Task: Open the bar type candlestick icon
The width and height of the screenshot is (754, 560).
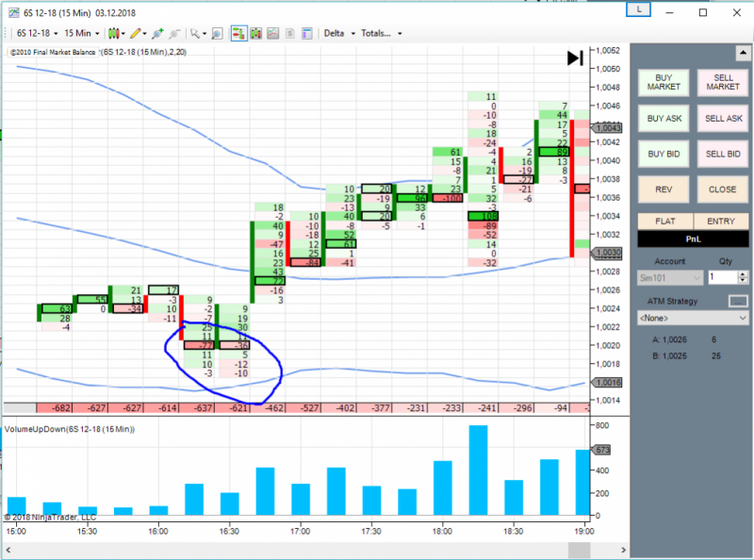Action: pyautogui.click(x=113, y=33)
